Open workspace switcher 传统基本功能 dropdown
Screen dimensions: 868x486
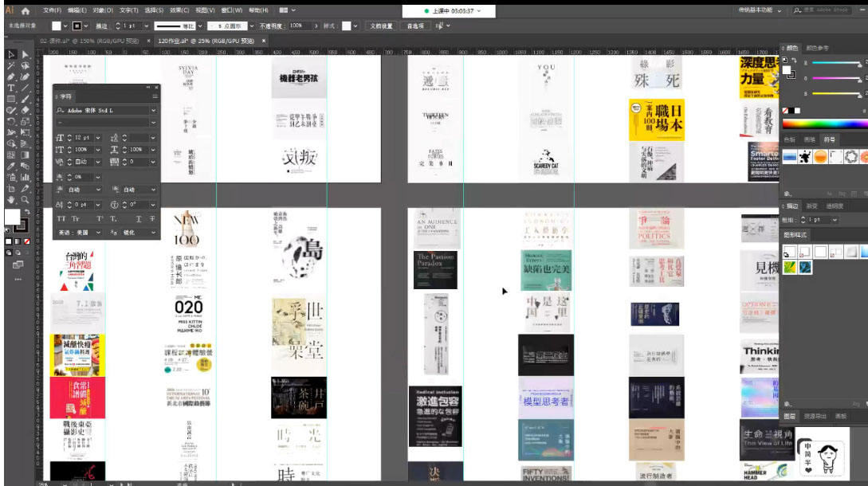(x=760, y=10)
